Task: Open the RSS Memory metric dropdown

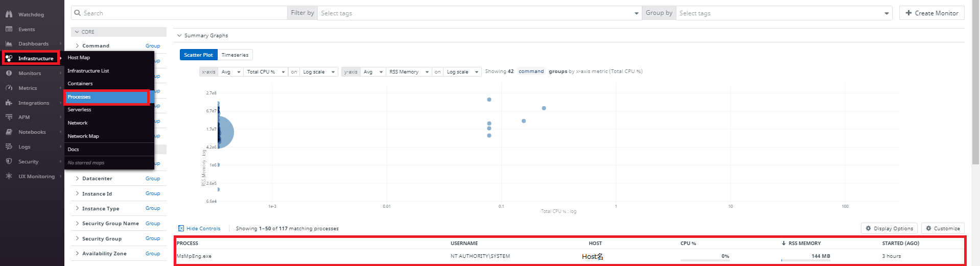Action: (x=409, y=72)
